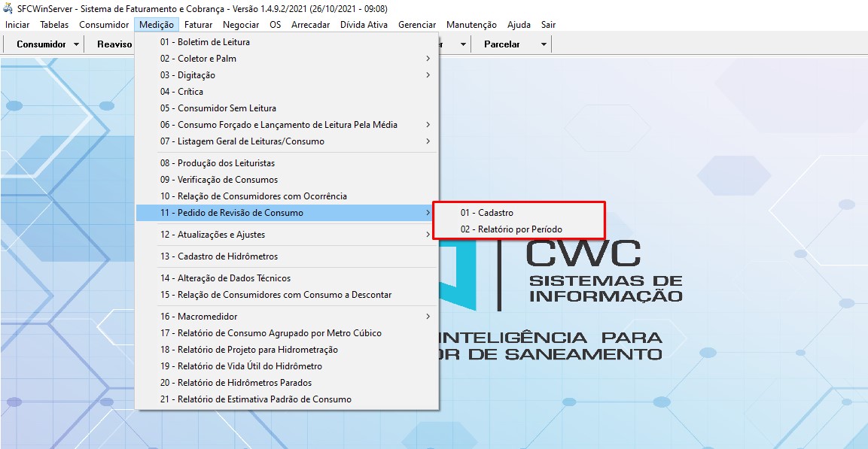The width and height of the screenshot is (868, 449).
Task: Open the Manutenção menu
Action: (x=471, y=25)
